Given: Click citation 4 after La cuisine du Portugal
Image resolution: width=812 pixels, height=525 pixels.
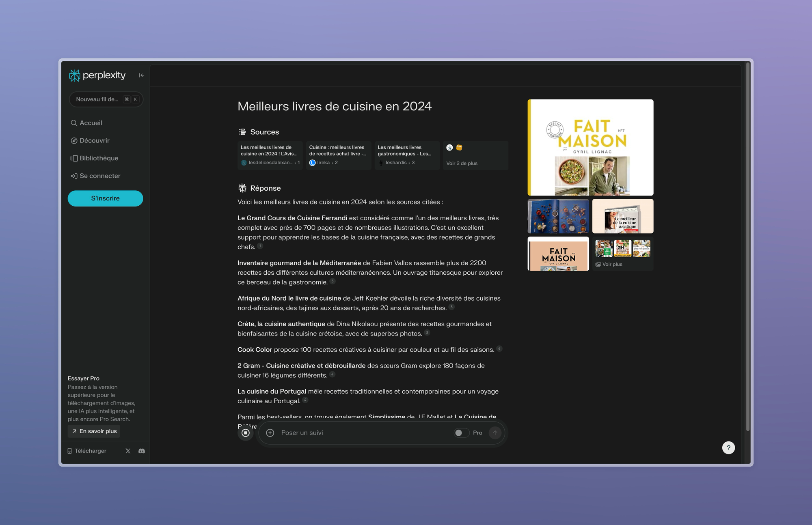Looking at the screenshot, I should [x=305, y=400].
